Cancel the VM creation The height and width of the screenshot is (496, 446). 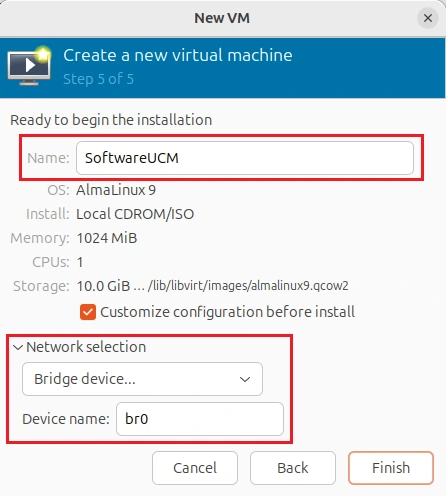coord(195,468)
